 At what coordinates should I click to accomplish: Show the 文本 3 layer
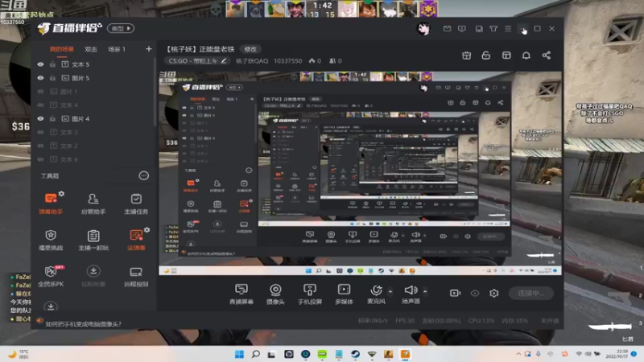pyautogui.click(x=40, y=132)
